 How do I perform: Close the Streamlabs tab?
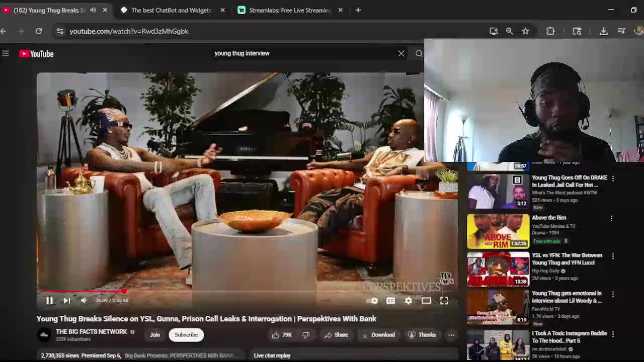coord(340,10)
